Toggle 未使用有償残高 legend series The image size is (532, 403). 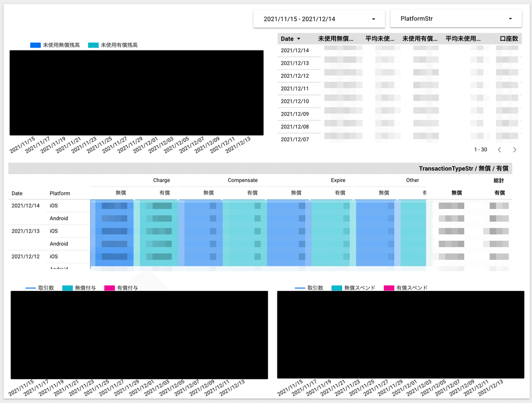(114, 45)
